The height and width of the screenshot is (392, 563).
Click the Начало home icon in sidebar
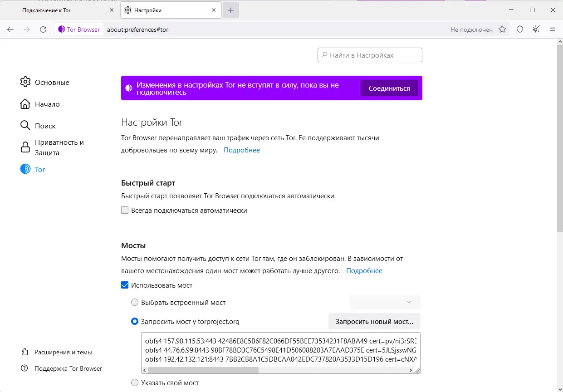click(25, 104)
